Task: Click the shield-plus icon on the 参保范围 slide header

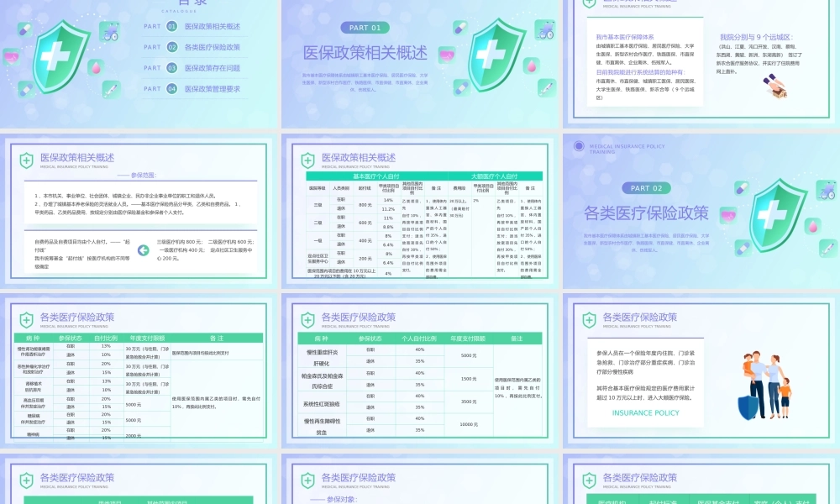Action: (26, 160)
